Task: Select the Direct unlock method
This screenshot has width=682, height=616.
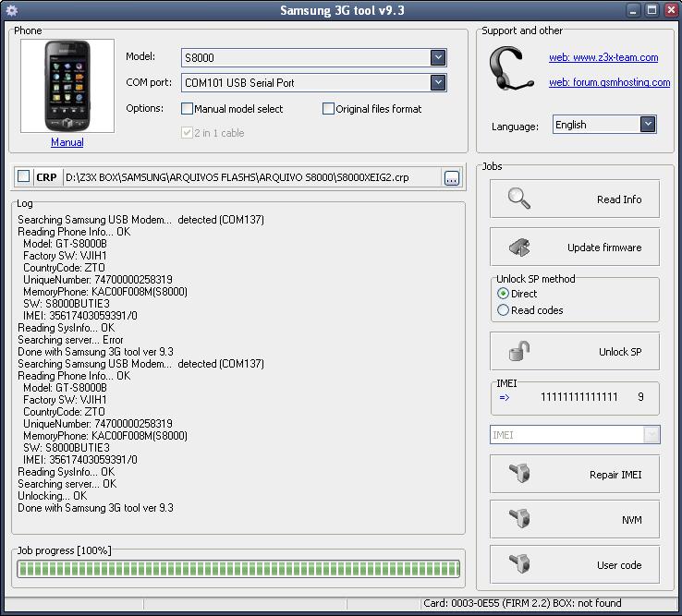Action: coord(503,294)
